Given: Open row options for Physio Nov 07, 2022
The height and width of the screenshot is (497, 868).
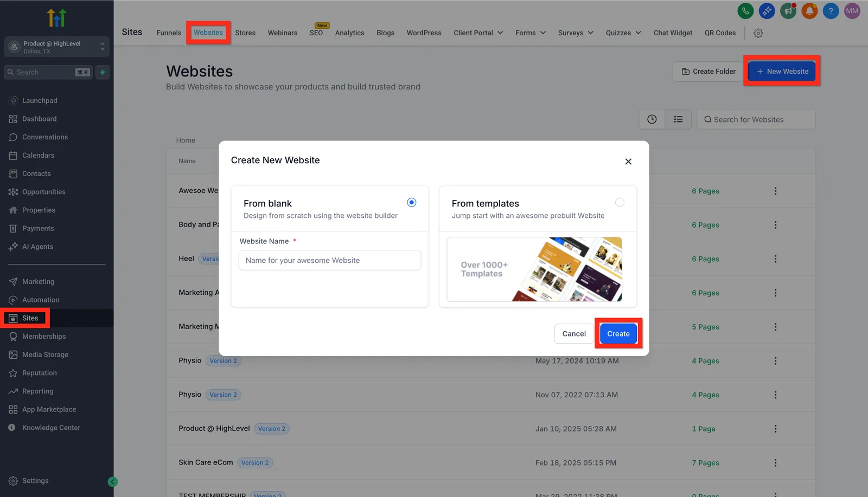Looking at the screenshot, I should [x=775, y=395].
